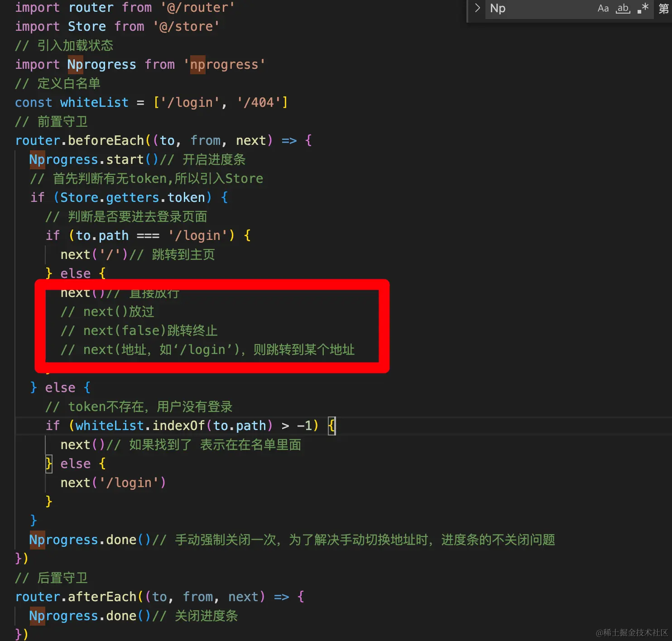672x641 pixels.
Task: Toggle Match Whole Word (ab) option
Action: click(x=623, y=8)
